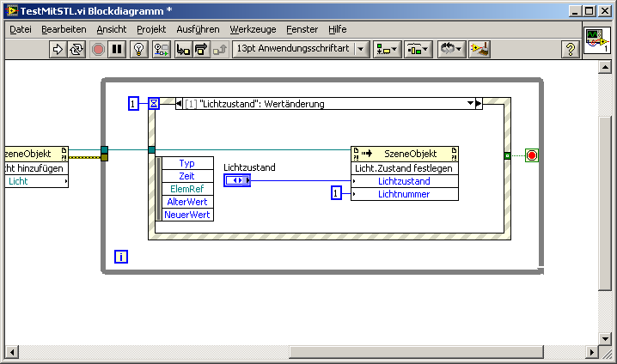
Task: Select the Lichtnummer constant 1
Action: pyautogui.click(x=336, y=193)
